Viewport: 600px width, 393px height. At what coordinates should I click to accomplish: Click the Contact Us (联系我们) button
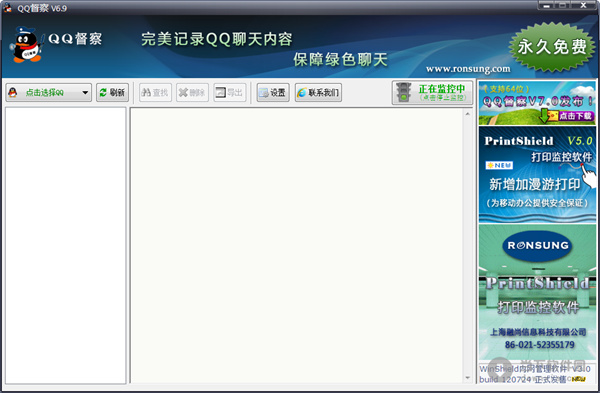click(x=318, y=93)
